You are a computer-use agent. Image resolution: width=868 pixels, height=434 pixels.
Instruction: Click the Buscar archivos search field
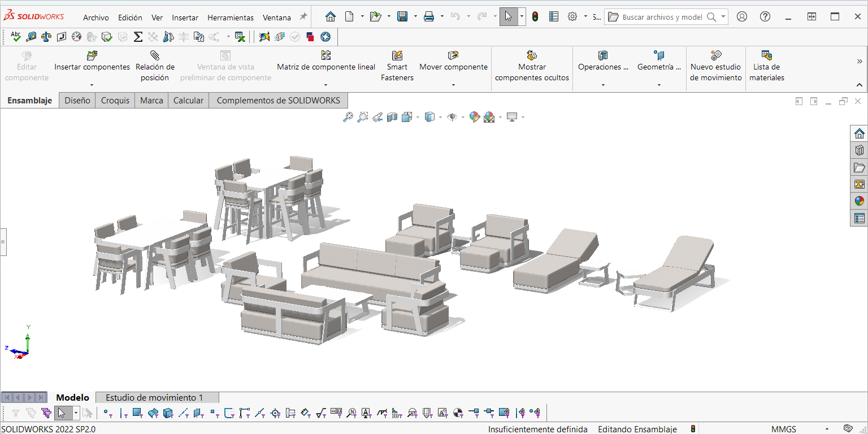pyautogui.click(x=661, y=17)
